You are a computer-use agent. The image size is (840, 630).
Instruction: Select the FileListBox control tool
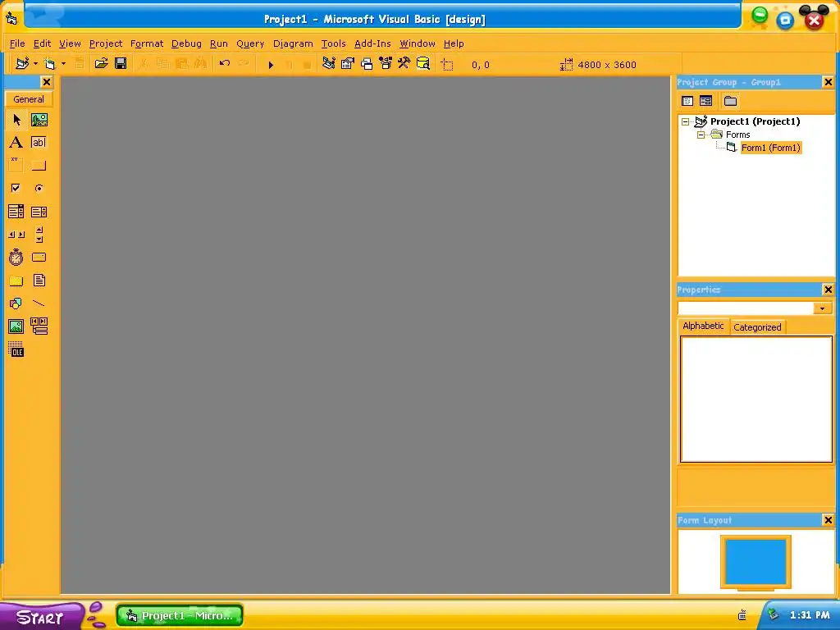click(x=39, y=281)
